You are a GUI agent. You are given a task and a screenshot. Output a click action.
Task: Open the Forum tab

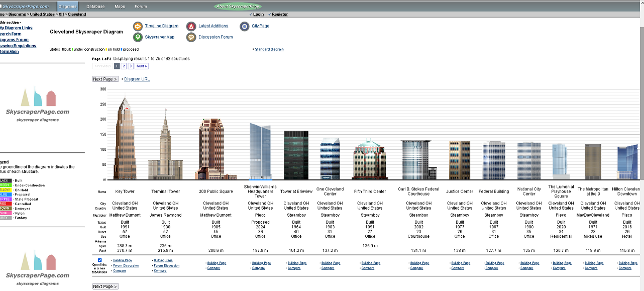pyautogui.click(x=141, y=7)
